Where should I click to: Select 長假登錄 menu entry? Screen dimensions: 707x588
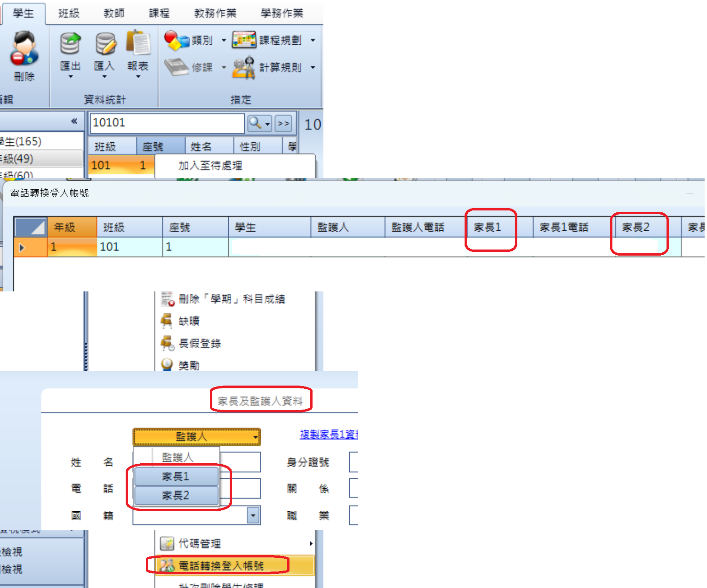[235, 343]
